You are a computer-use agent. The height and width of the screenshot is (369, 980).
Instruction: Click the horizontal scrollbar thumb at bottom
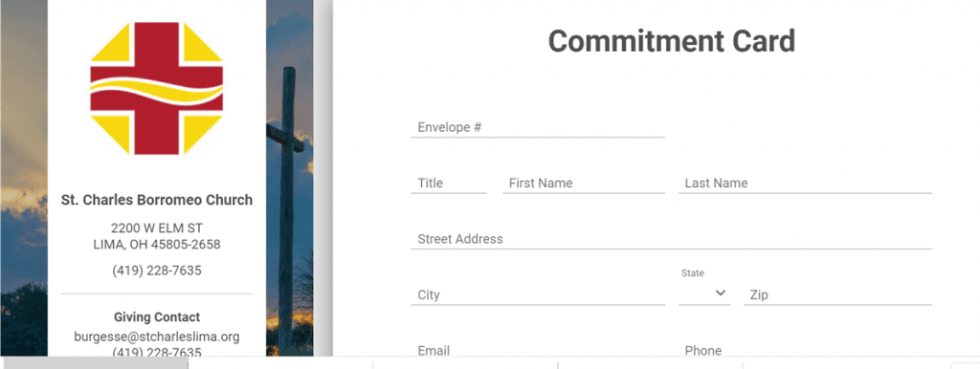click(x=96, y=363)
